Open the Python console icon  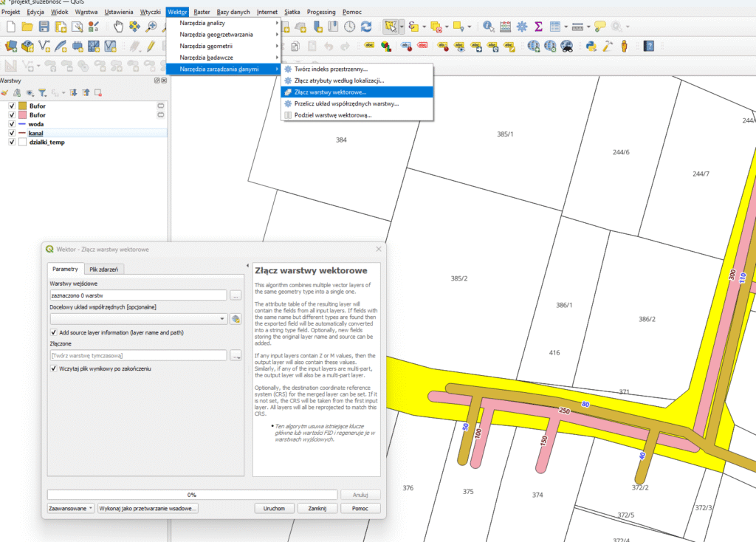[591, 46]
